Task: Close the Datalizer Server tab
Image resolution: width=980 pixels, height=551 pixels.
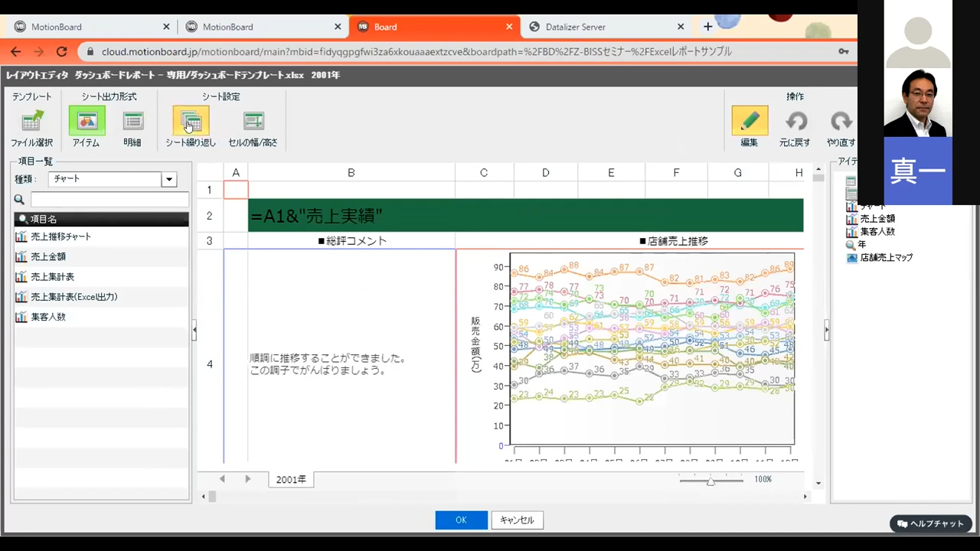Action: click(x=681, y=27)
